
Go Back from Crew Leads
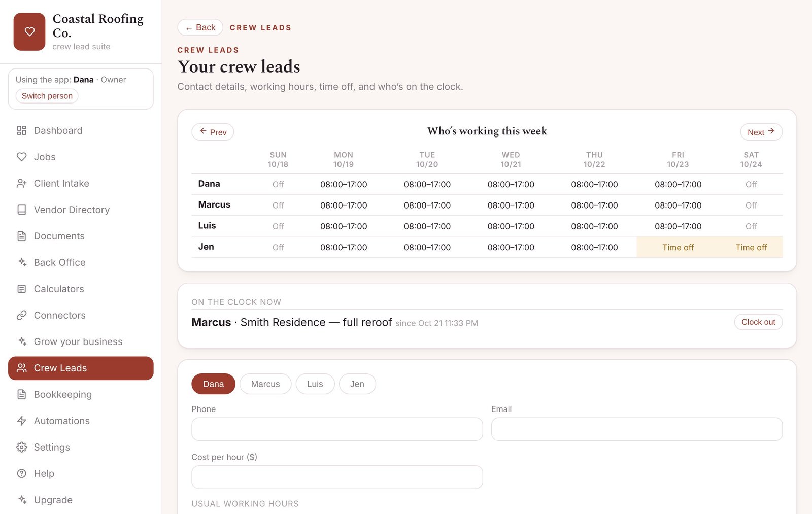click(x=200, y=27)
